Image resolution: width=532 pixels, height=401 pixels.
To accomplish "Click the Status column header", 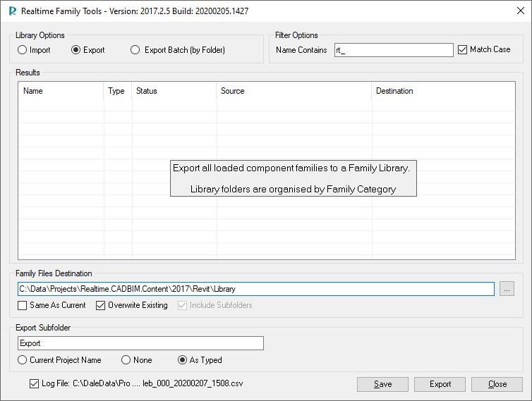I will click(174, 91).
